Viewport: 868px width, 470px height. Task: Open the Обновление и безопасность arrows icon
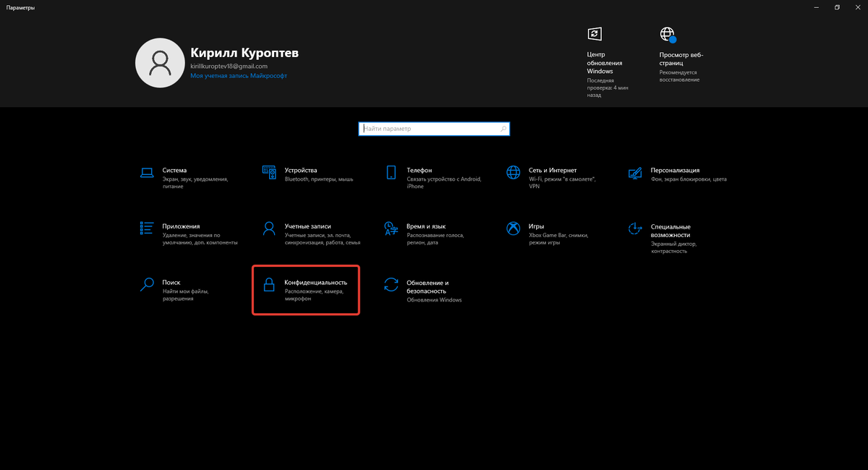pos(391,284)
